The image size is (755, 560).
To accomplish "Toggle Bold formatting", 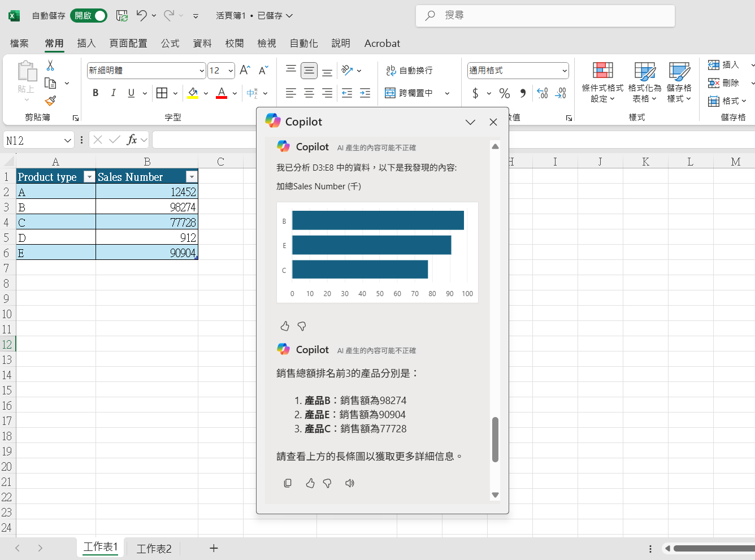I will [96, 93].
